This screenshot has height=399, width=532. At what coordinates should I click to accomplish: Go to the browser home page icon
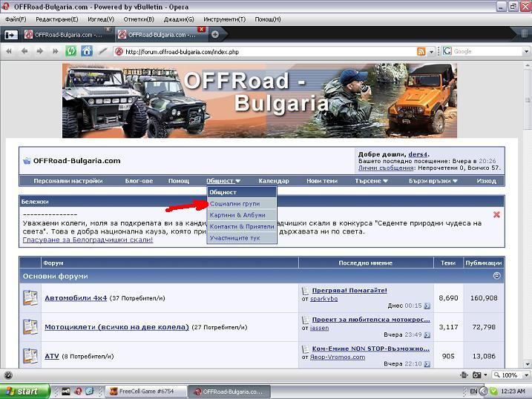[x=87, y=51]
